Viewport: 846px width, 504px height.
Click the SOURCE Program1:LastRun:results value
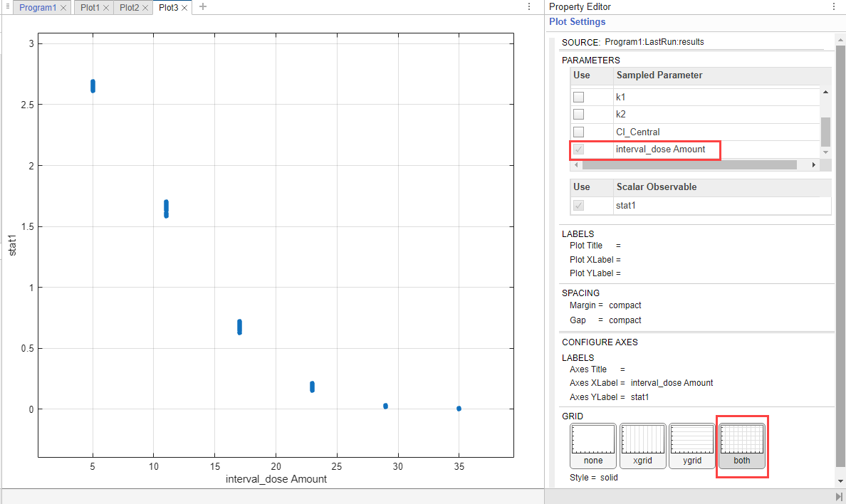click(654, 42)
